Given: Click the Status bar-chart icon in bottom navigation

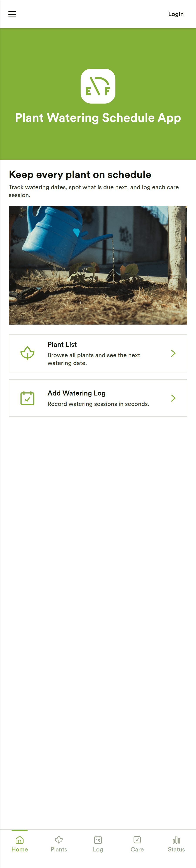Looking at the screenshot, I should coord(176,839).
